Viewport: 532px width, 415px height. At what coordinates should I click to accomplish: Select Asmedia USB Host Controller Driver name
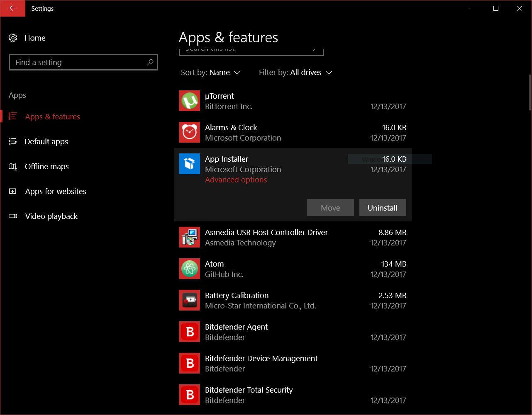(266, 233)
